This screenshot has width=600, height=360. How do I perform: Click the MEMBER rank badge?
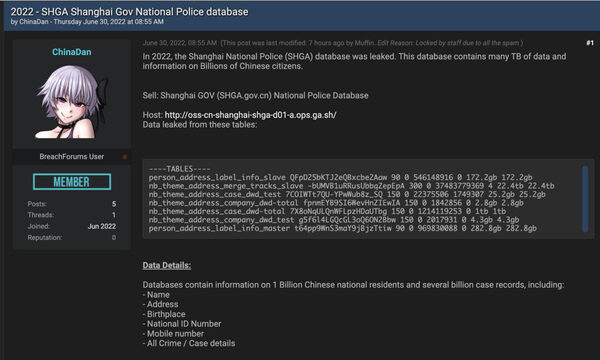click(72, 182)
